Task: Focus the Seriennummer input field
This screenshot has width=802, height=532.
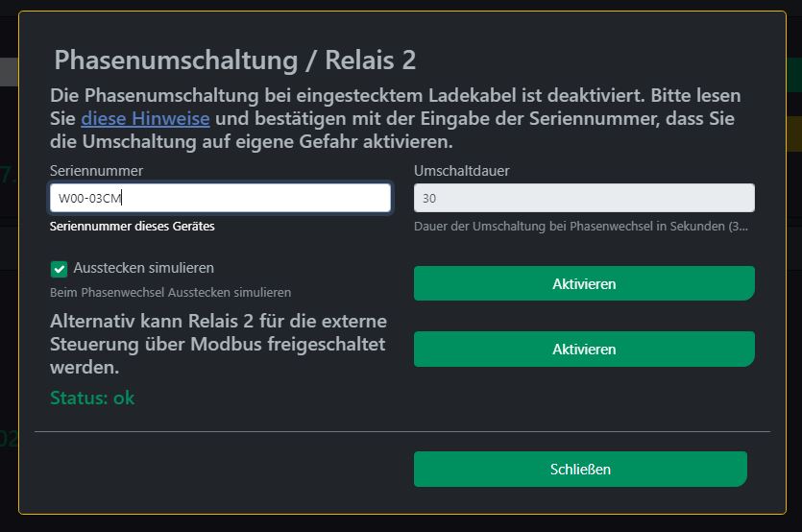Action: pyautogui.click(x=221, y=198)
